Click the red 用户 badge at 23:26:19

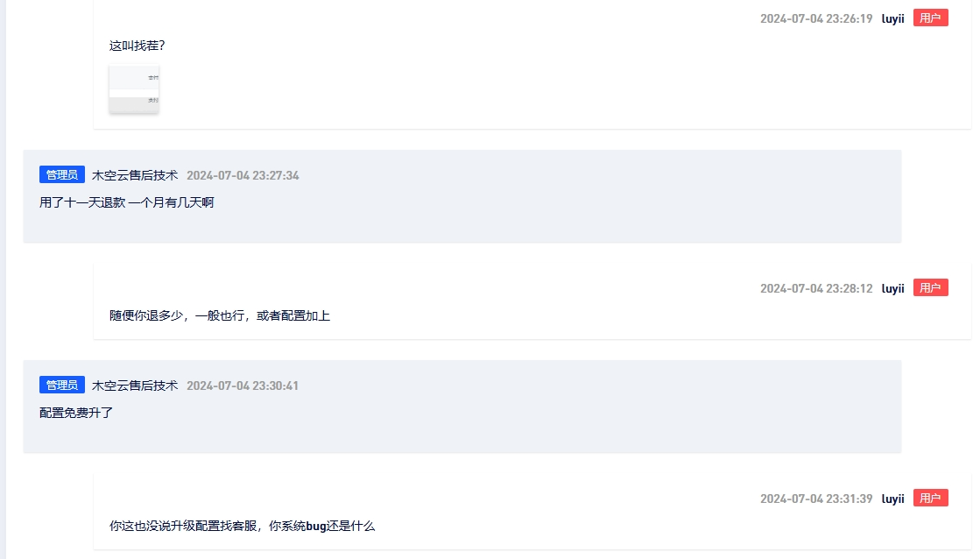(x=931, y=18)
